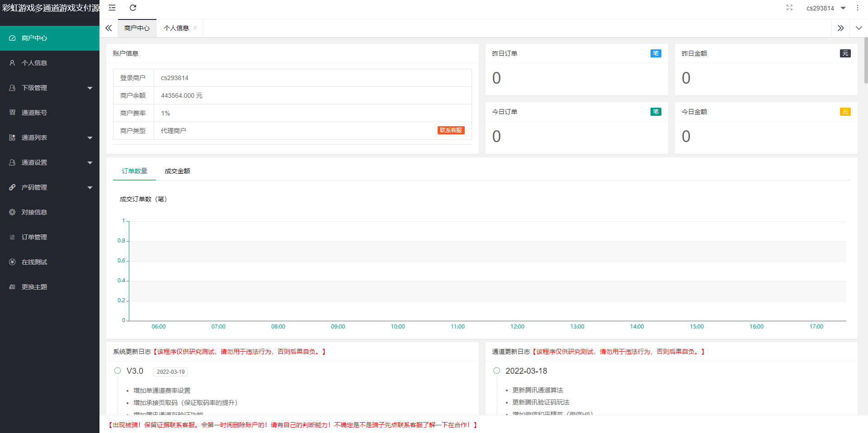Screen dimensions: 868x433
Task: Switch to the 成交金额 chart tab
Action: point(177,171)
